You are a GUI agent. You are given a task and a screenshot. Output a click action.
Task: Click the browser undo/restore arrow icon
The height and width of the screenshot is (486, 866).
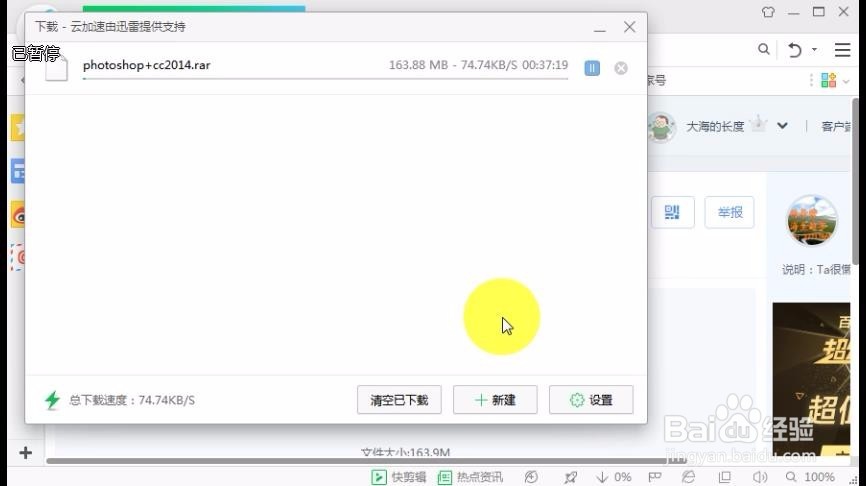(x=794, y=50)
